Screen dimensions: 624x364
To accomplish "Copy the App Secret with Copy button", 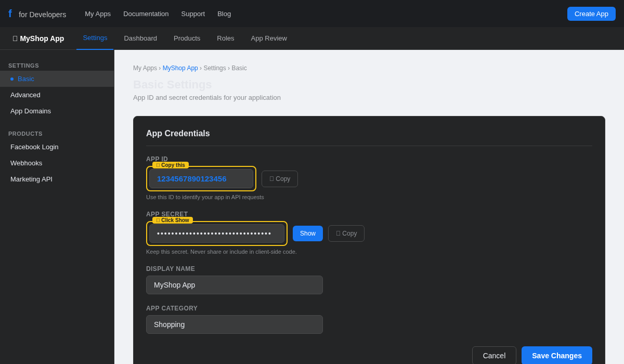I will (346, 233).
